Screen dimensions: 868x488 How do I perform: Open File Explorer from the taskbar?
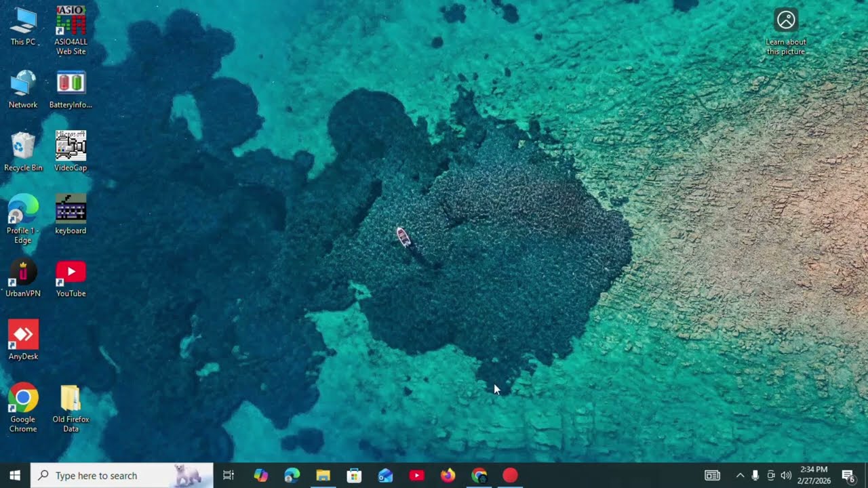pos(323,475)
